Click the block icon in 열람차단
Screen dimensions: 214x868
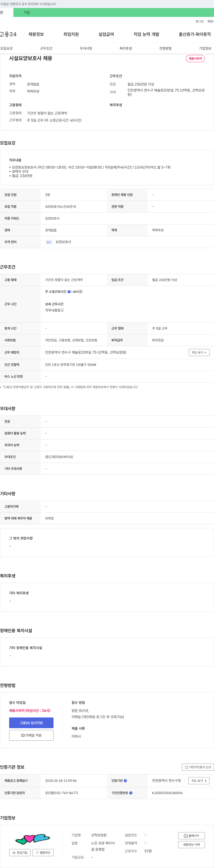(37, 853)
